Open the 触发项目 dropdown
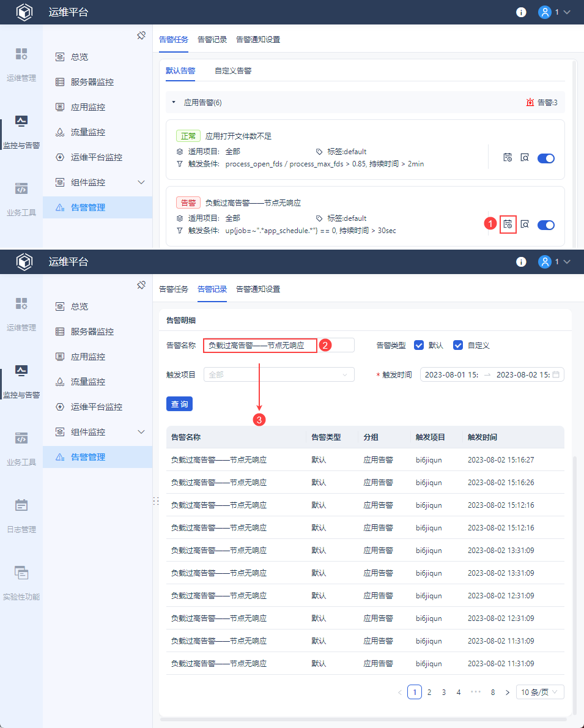Viewport: 584px width, 728px height. pyautogui.click(x=279, y=374)
